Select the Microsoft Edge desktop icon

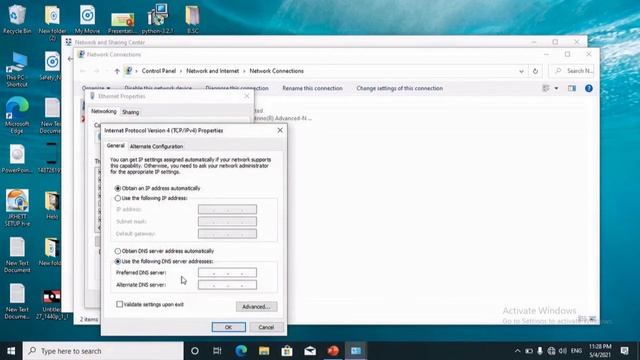click(x=17, y=116)
